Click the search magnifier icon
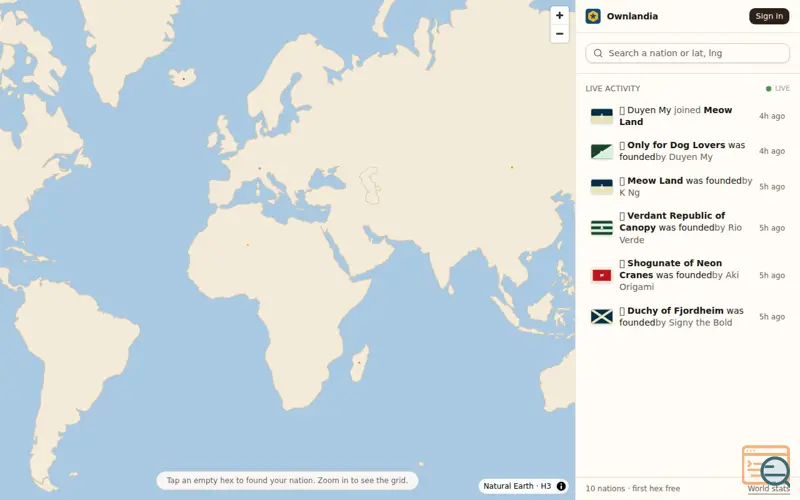 (x=598, y=53)
